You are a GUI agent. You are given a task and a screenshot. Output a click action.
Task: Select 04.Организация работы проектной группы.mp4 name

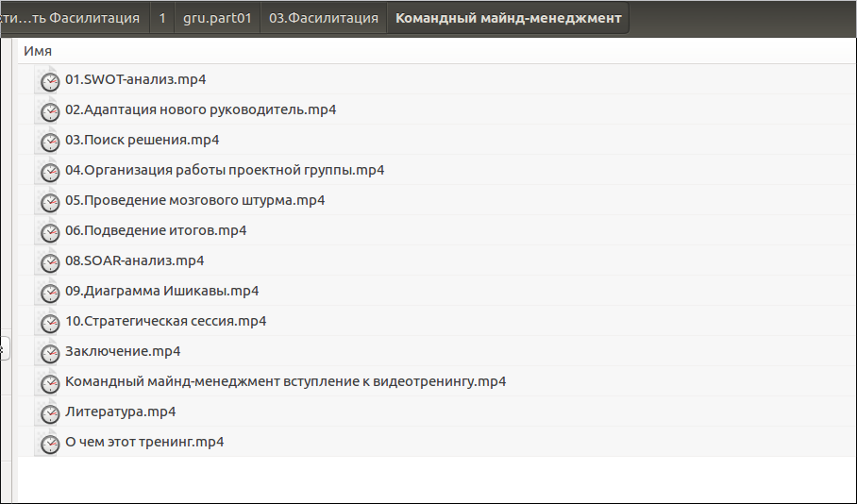(x=225, y=170)
